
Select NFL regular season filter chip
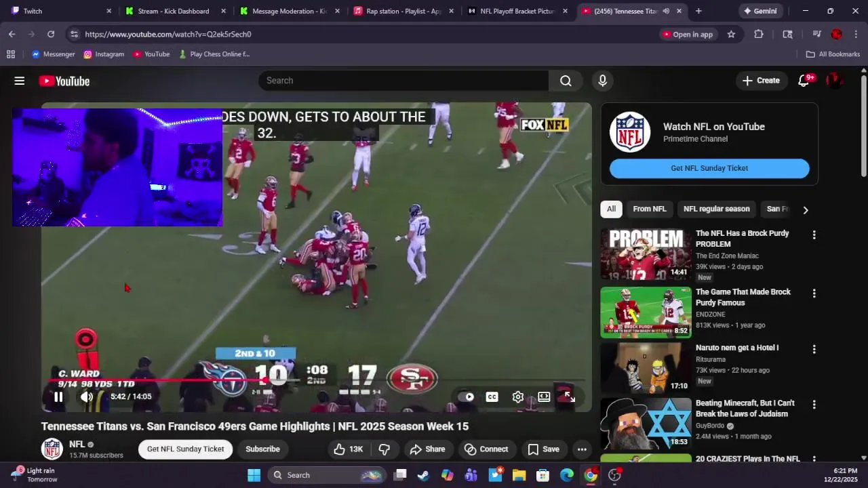(717, 209)
